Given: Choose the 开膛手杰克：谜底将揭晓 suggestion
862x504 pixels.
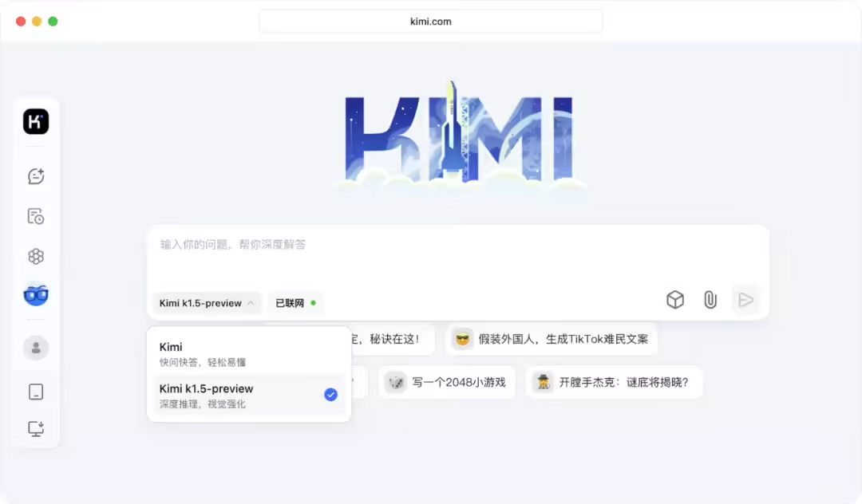Looking at the screenshot, I should 614,382.
